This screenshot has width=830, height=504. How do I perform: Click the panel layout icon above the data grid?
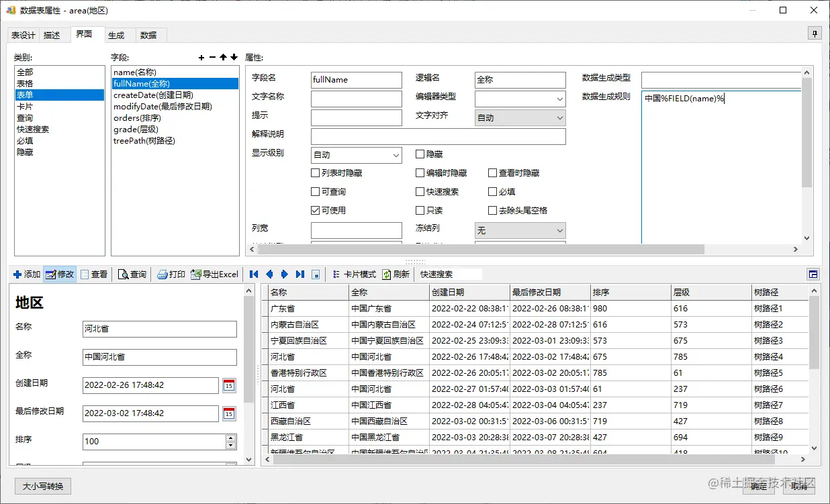pos(813,274)
